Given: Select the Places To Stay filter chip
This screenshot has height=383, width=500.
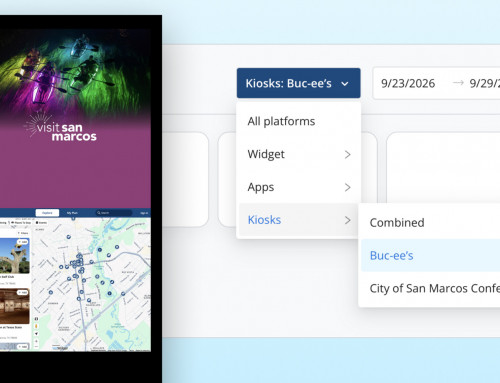Looking at the screenshot, I should (21, 223).
